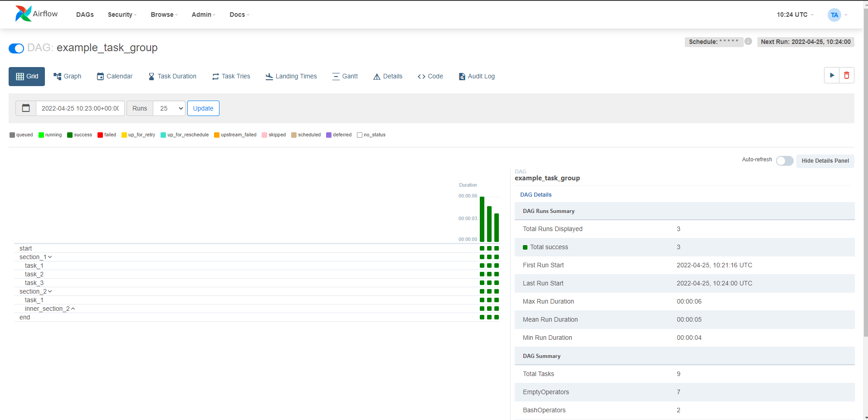Click the Airflow pinwheel logo

[23, 14]
